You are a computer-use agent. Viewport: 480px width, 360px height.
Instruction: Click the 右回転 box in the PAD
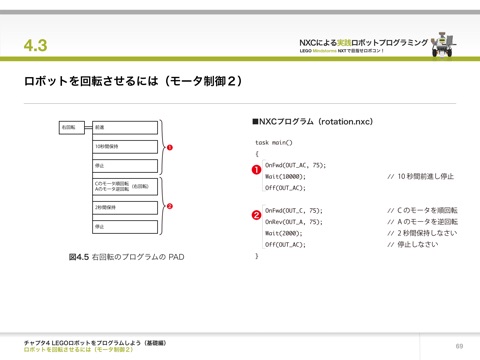tap(72, 128)
